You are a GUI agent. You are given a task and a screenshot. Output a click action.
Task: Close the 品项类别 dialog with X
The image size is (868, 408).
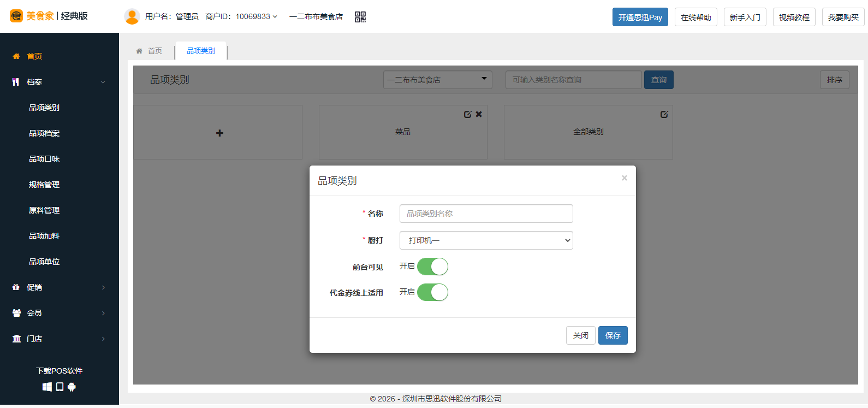pos(625,178)
